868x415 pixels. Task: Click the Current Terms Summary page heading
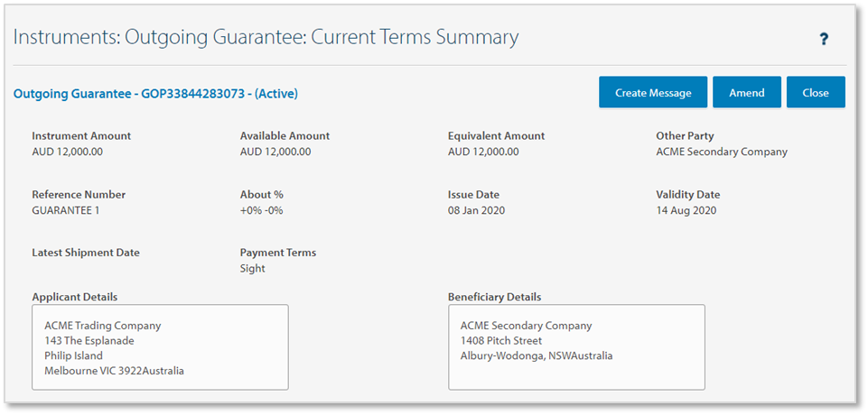pos(265,37)
